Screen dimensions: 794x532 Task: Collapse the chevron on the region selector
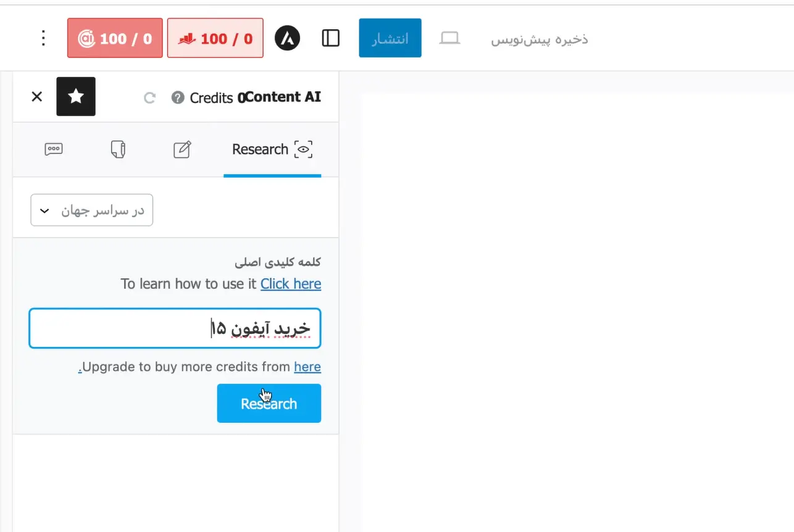tap(44, 210)
